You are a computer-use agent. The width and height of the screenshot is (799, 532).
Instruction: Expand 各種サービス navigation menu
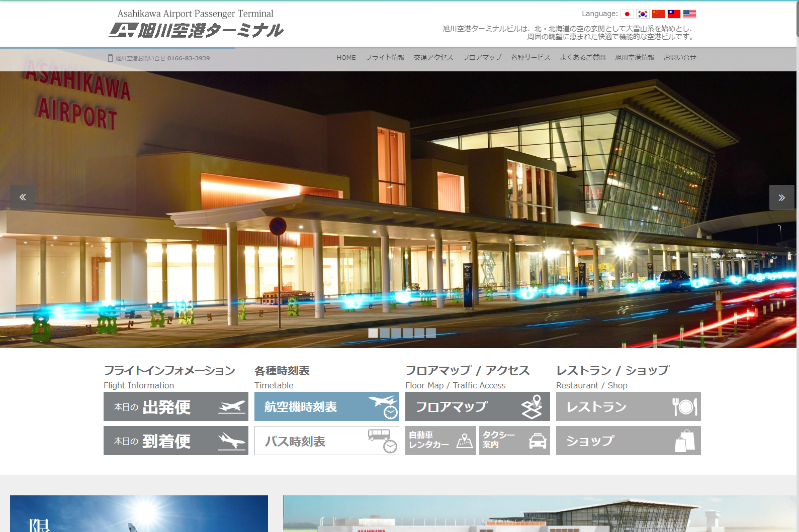click(x=530, y=58)
